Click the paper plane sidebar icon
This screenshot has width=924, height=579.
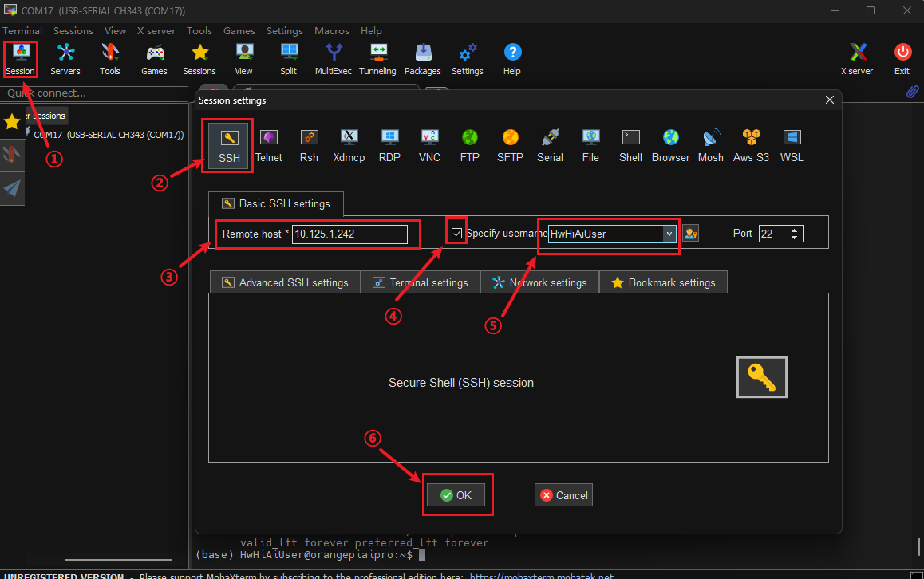point(12,188)
